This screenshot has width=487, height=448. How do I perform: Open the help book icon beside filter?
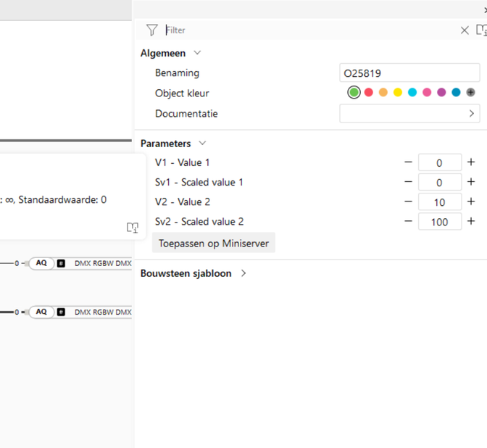point(481,30)
